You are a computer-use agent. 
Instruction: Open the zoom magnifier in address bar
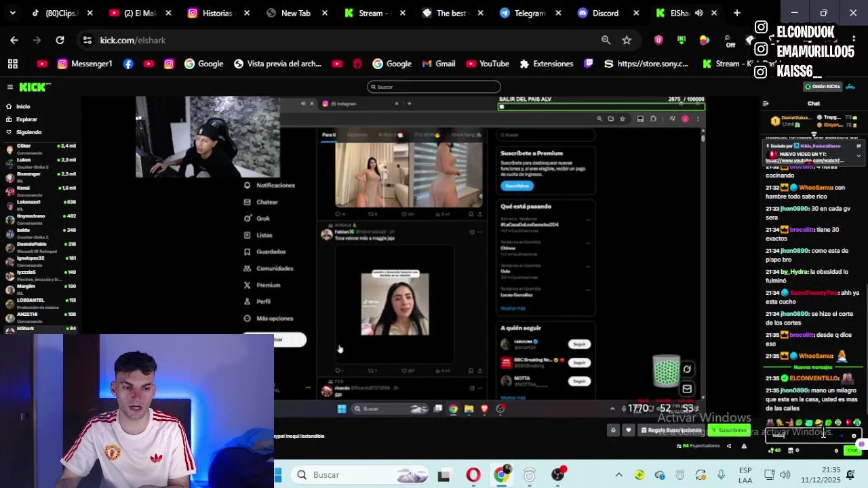[606, 40]
